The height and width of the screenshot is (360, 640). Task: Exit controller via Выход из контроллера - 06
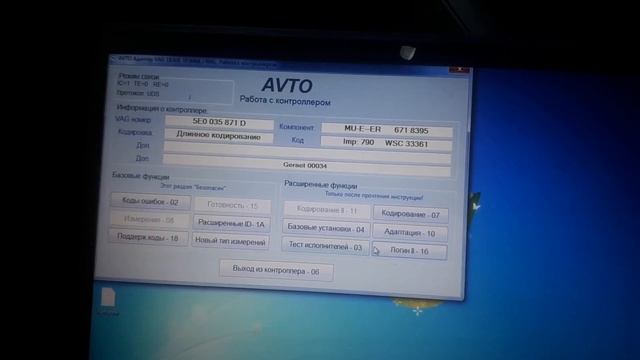[276, 270]
